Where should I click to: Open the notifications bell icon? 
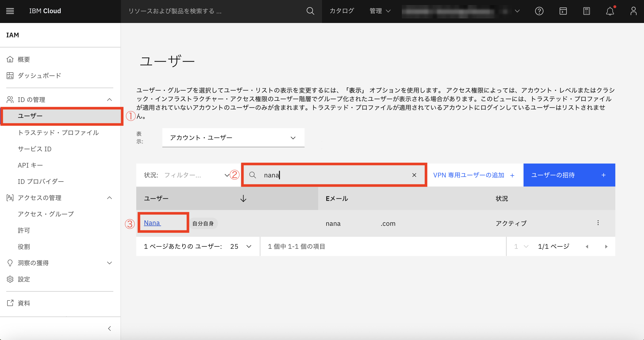tap(610, 11)
